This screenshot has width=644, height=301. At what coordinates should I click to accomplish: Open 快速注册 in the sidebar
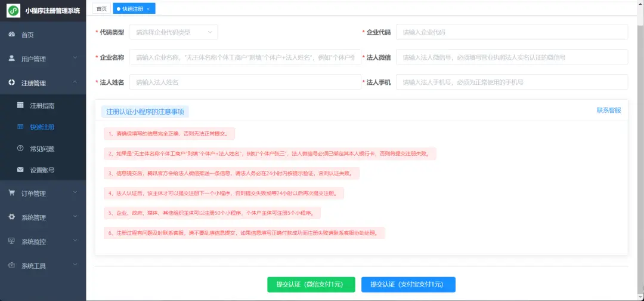[x=43, y=127]
